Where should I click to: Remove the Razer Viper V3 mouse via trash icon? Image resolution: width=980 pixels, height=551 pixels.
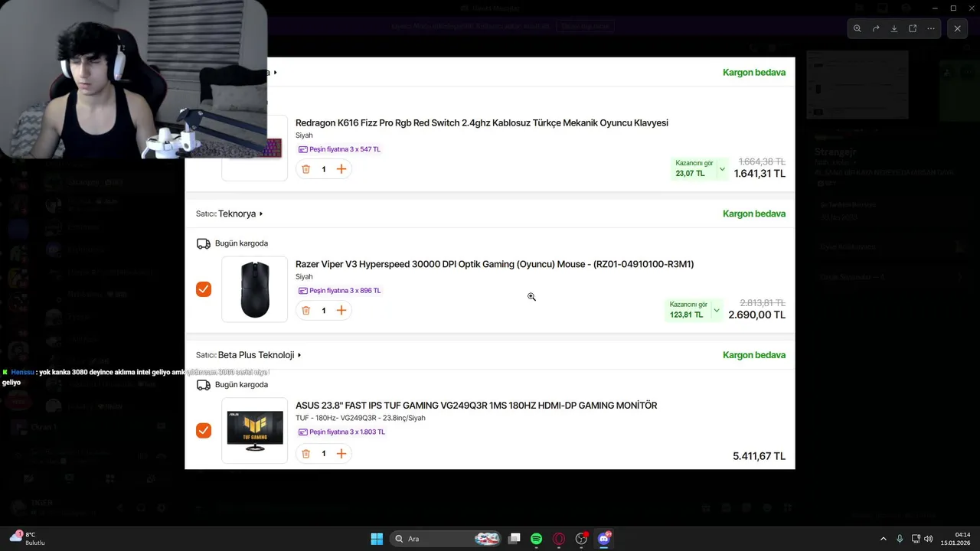pos(305,310)
